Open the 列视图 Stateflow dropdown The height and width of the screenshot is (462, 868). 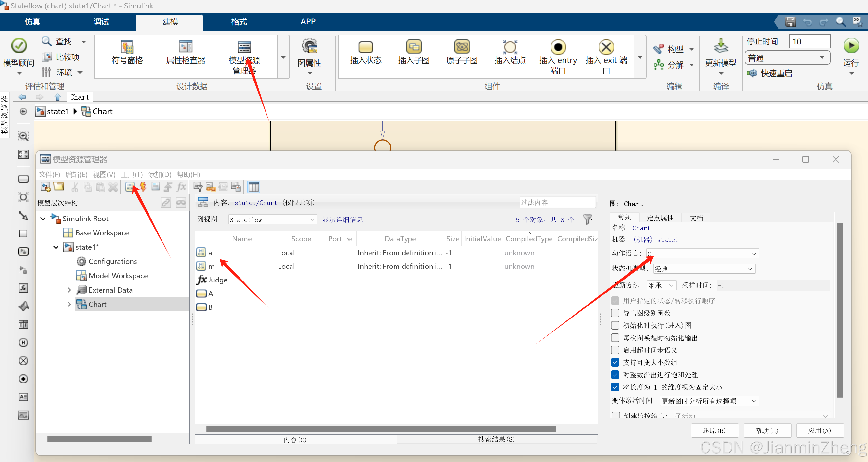click(x=272, y=219)
